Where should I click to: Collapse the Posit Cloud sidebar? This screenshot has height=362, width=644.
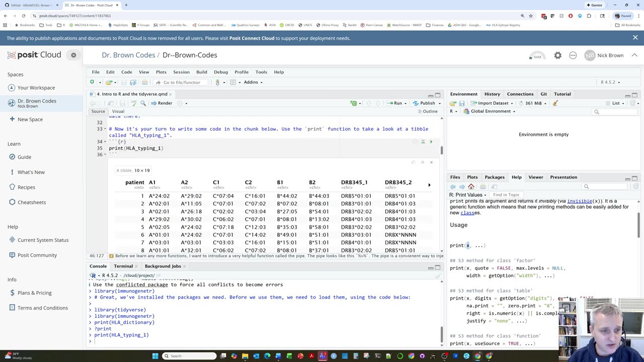coord(73,55)
